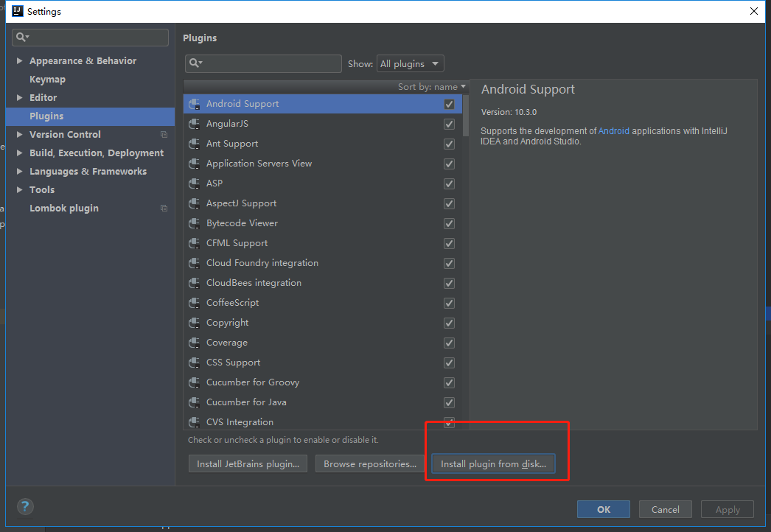Click Install JetBrains plugin button
The width and height of the screenshot is (771, 532).
(248, 463)
